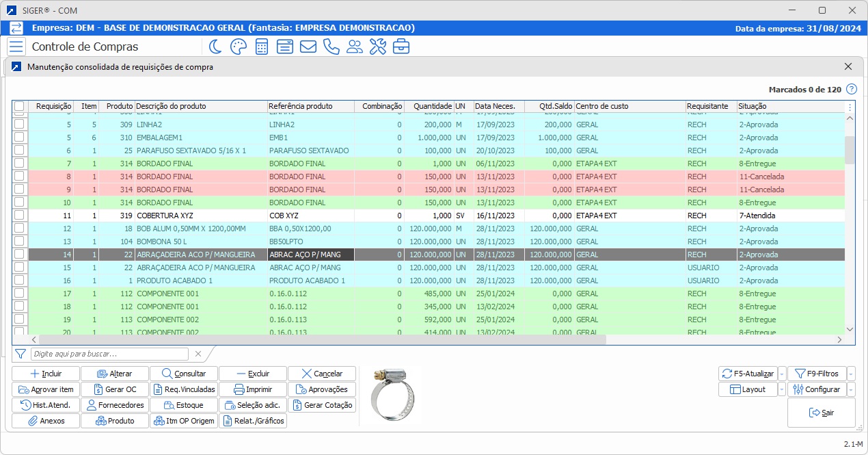Open the hamburger main menu
Viewport: 868px width, 455px height.
(x=16, y=47)
